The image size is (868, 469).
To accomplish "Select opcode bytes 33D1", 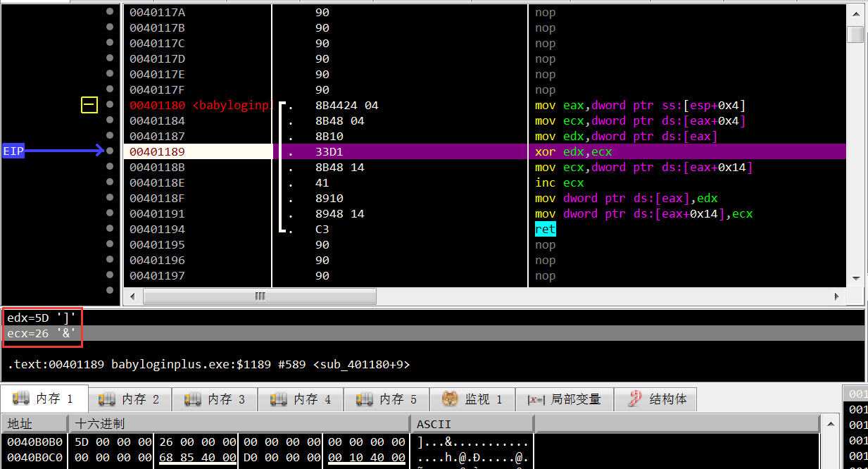I will point(329,151).
